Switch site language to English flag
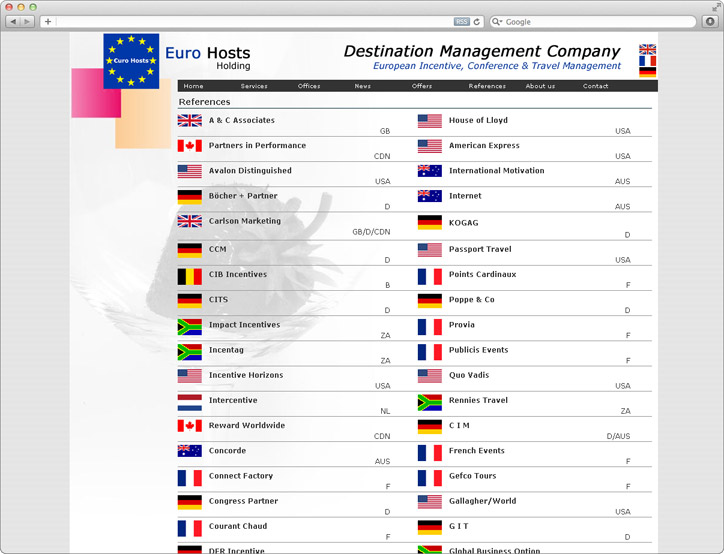 [647, 49]
